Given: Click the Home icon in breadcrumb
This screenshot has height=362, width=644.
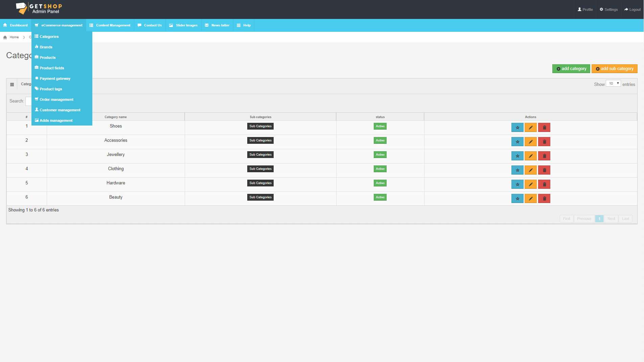Looking at the screenshot, I should [5, 38].
